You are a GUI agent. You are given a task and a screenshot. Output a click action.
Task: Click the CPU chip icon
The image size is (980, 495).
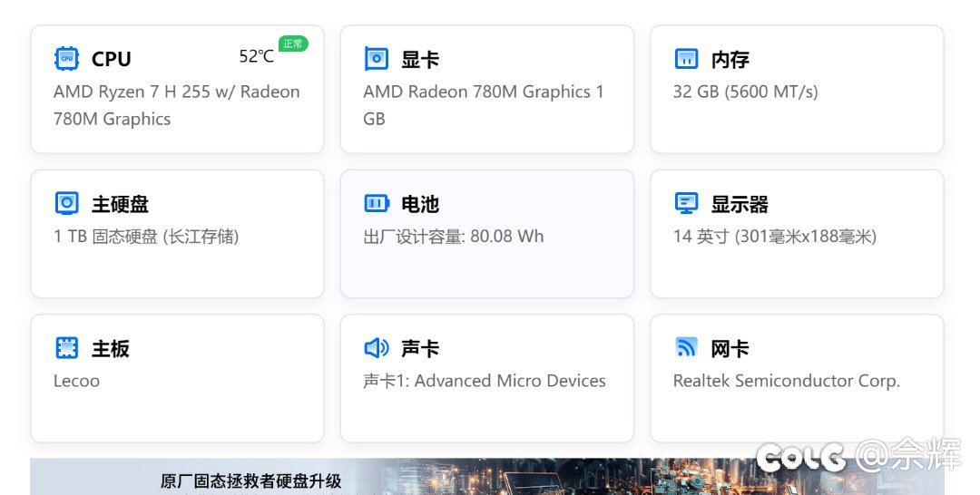coord(66,59)
